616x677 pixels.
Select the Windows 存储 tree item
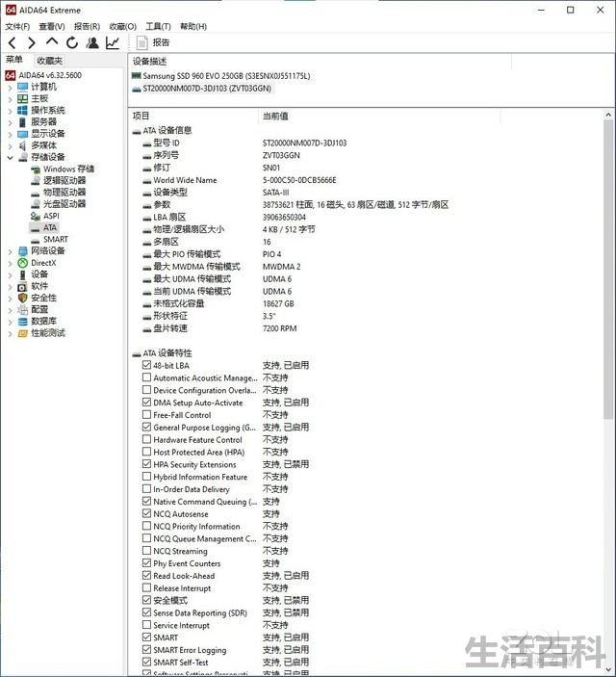tap(68, 169)
